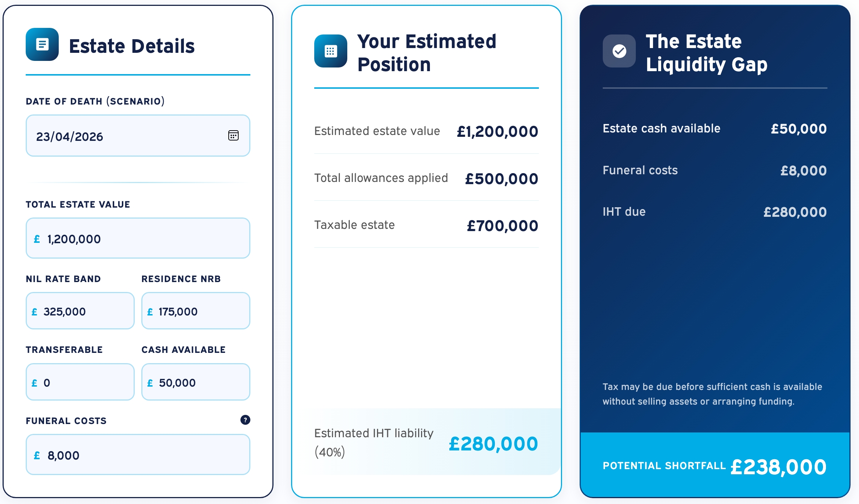The height and width of the screenshot is (504, 859).
Task: Open the date of death calendar picker
Action: (x=233, y=136)
